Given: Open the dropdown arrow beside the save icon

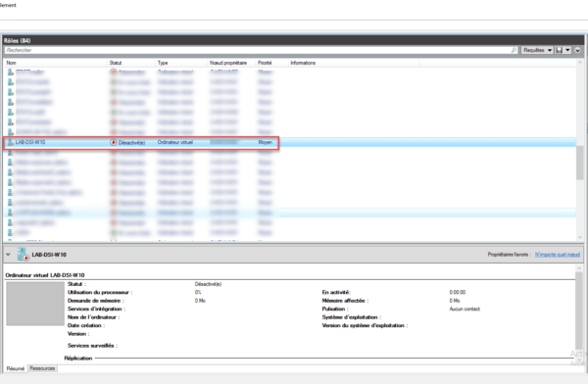Looking at the screenshot, I should pos(567,50).
